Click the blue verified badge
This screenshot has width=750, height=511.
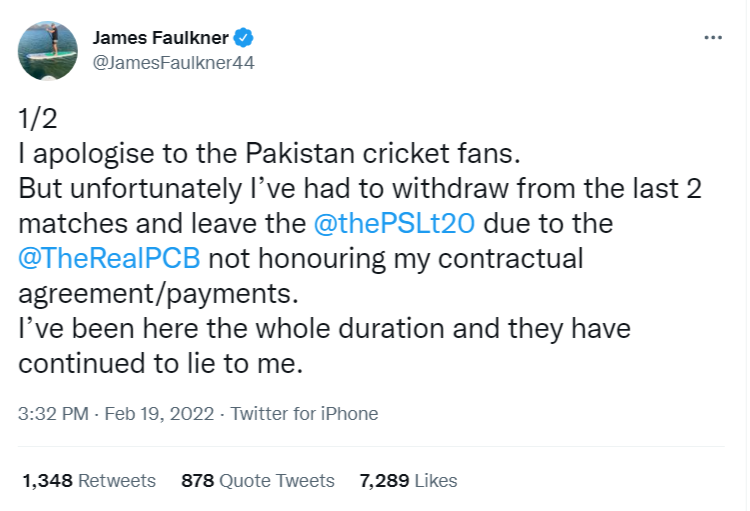coord(245,38)
